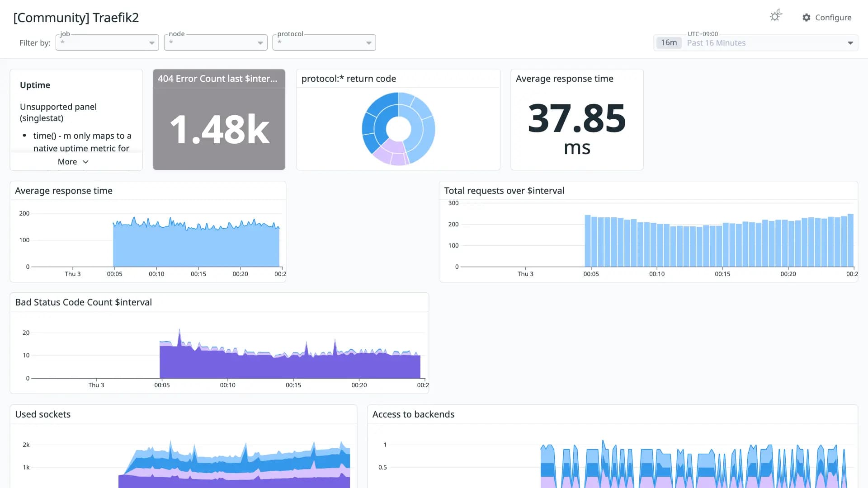Click the protocol:* return code panel title

tap(349, 79)
